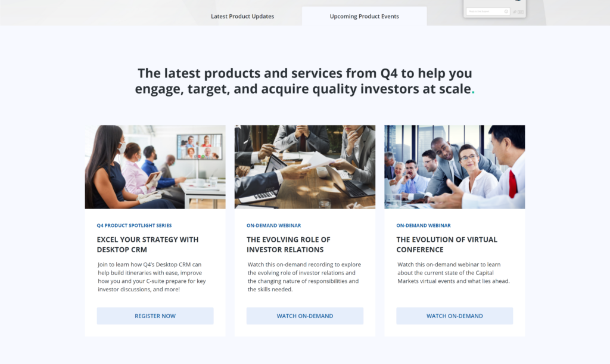Select On-Demand Webinar label above Virtual Conference

tap(424, 225)
